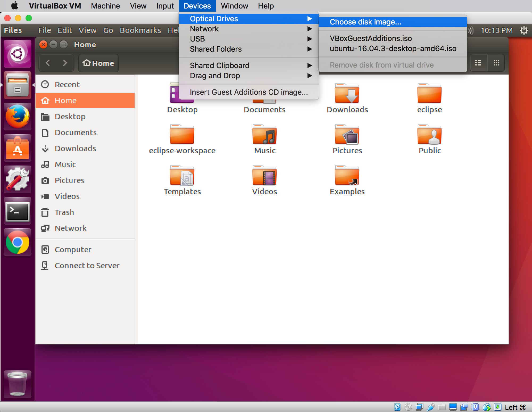
Task: Open Trash icon at dock bottom
Action: (18, 384)
